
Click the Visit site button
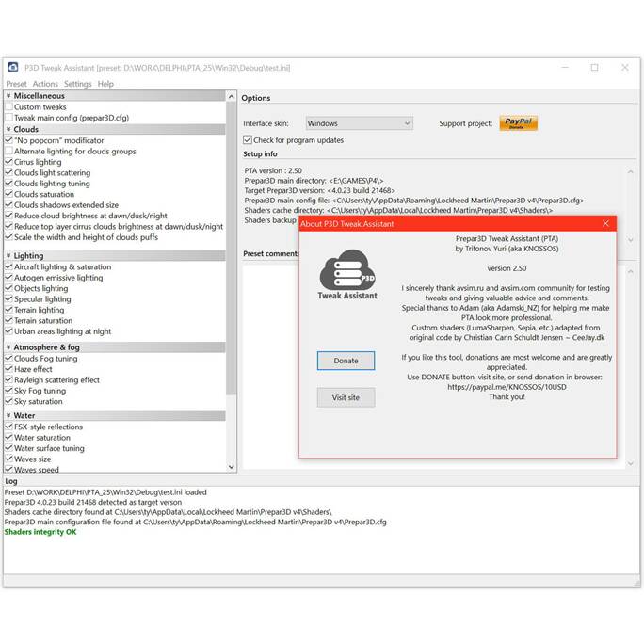(x=346, y=397)
